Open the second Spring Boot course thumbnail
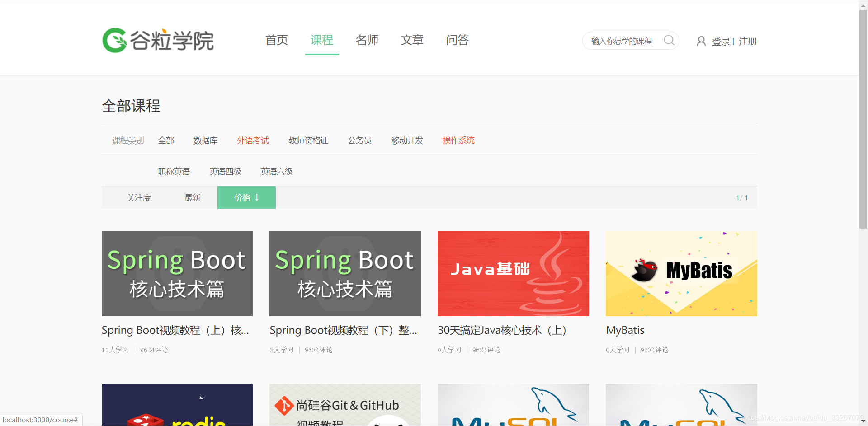Image resolution: width=868 pixels, height=426 pixels. click(x=345, y=274)
